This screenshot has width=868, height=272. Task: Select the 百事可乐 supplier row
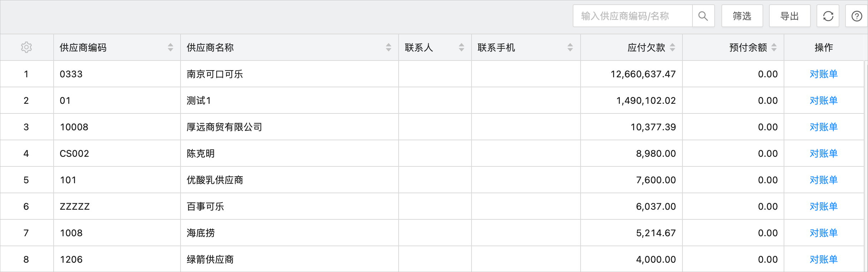coord(205,207)
